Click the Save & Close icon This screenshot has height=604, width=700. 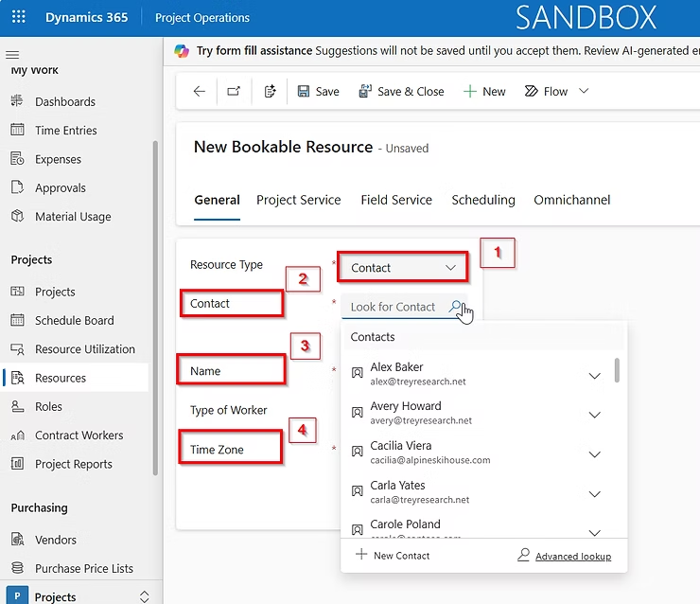pos(365,91)
